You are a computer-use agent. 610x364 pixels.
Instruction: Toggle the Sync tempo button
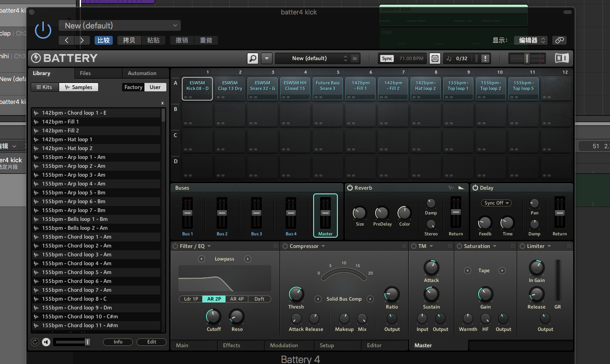[x=387, y=59]
